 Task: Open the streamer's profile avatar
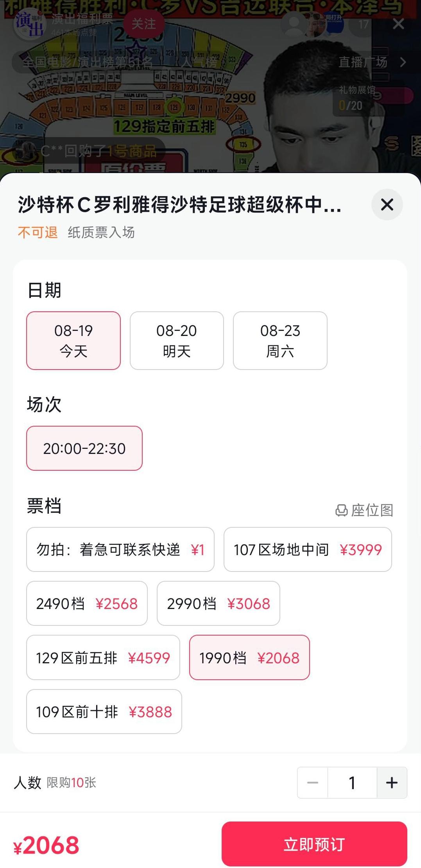tap(29, 24)
